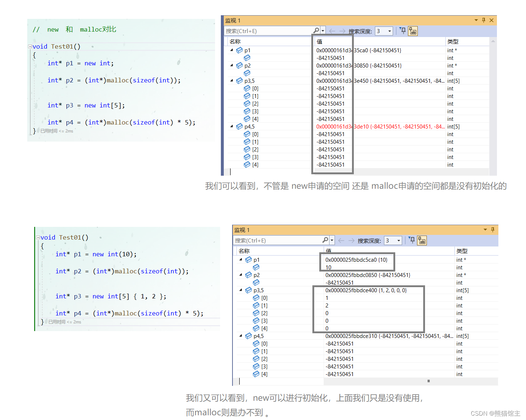
Task: Click the cube icon of p2 in lower watch window
Action: [x=248, y=275]
